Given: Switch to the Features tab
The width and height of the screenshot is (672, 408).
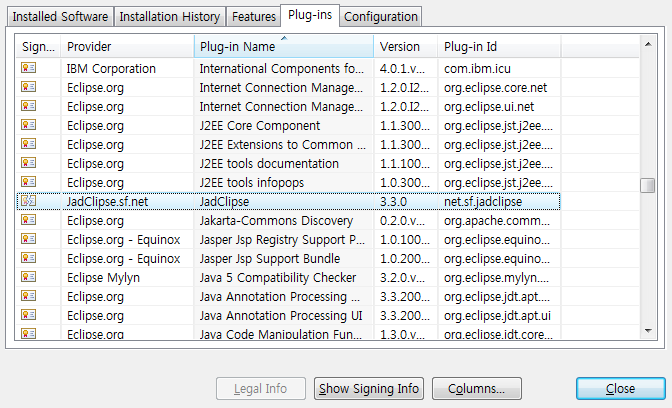Looking at the screenshot, I should tap(254, 17).
